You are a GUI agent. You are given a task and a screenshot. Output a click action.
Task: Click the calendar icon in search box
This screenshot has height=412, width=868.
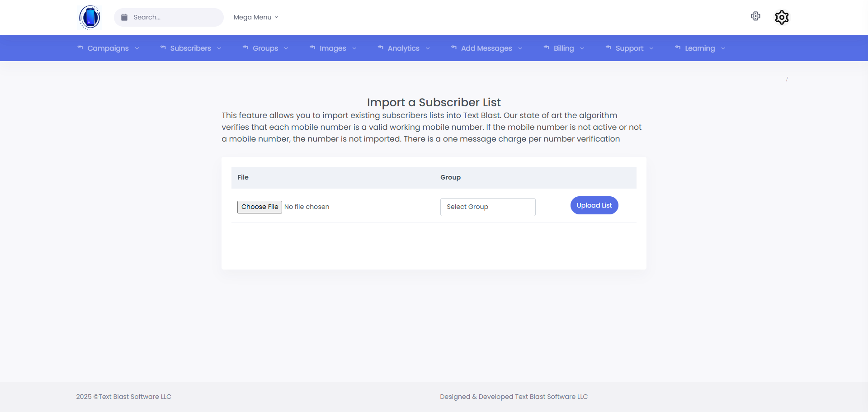pyautogui.click(x=124, y=17)
